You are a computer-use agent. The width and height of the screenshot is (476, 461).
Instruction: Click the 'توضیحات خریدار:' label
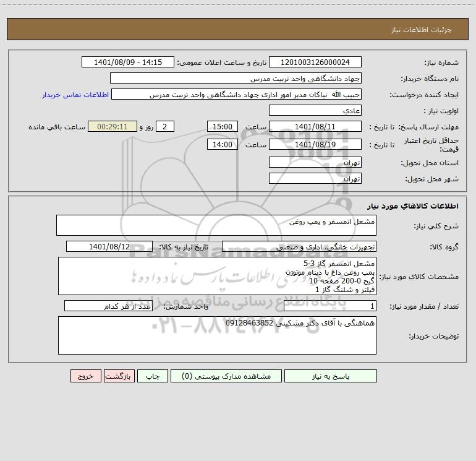tap(434, 336)
